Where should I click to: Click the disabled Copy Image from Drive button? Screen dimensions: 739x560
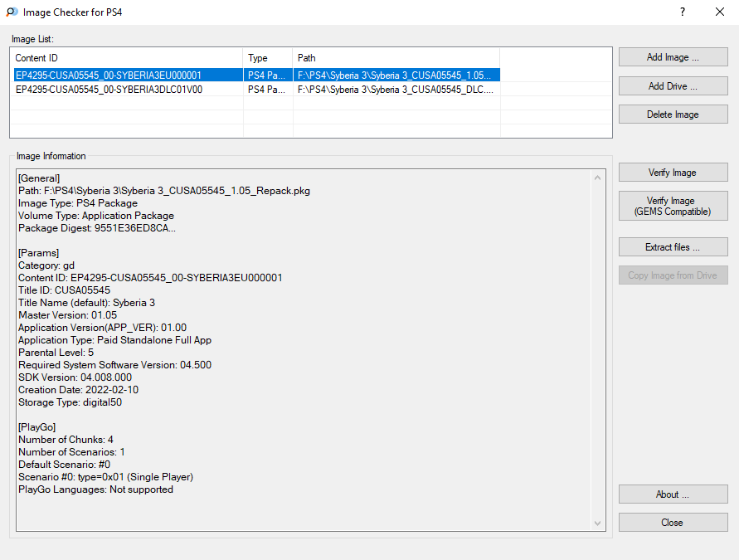click(673, 275)
